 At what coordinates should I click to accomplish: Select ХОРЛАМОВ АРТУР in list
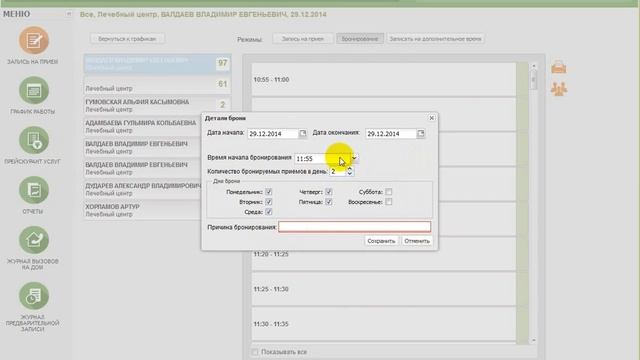[141, 210]
